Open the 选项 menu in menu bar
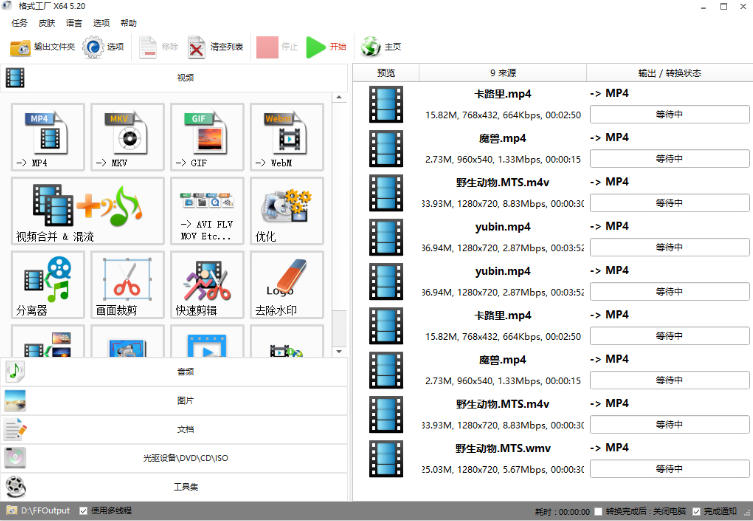This screenshot has height=521, width=753. (101, 23)
